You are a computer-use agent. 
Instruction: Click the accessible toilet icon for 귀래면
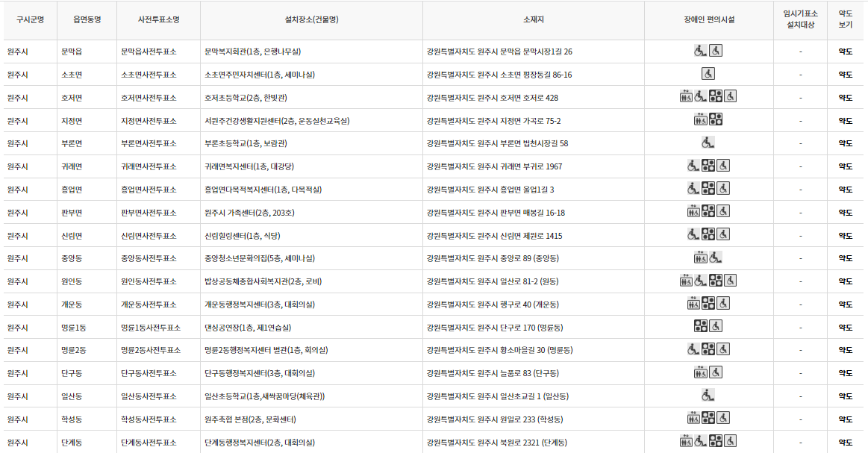click(x=723, y=166)
